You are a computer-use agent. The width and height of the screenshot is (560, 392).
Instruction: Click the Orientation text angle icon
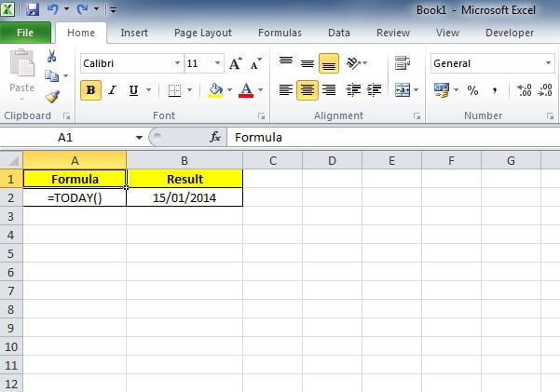click(x=353, y=63)
